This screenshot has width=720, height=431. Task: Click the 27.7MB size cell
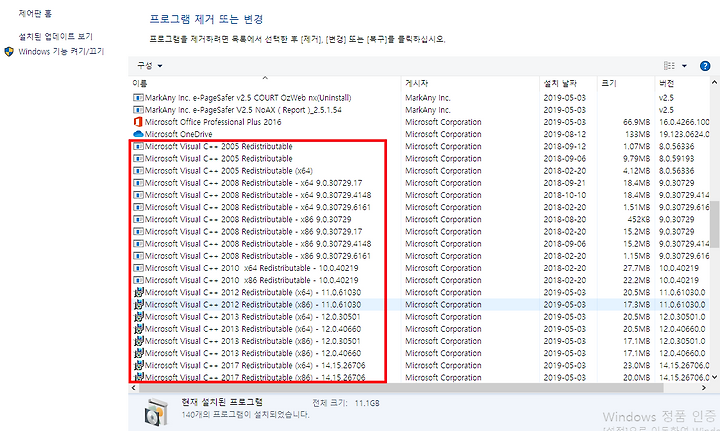(x=636, y=268)
